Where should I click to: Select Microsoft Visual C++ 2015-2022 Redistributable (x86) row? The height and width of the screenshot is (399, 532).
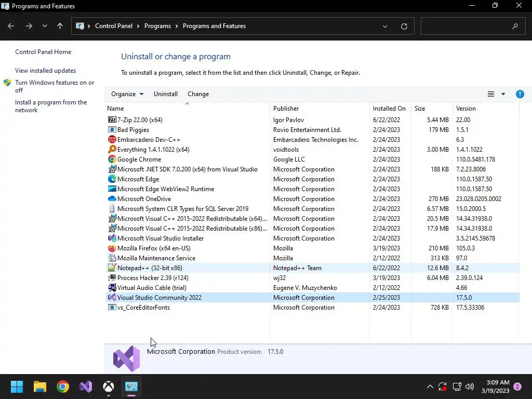pyautogui.click(x=312, y=229)
